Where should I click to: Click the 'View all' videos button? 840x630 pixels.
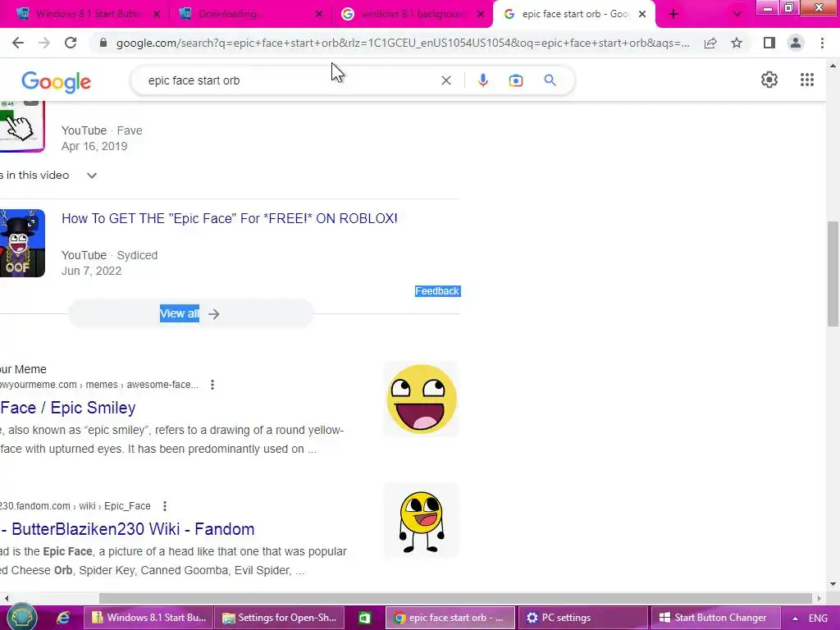pos(190,314)
